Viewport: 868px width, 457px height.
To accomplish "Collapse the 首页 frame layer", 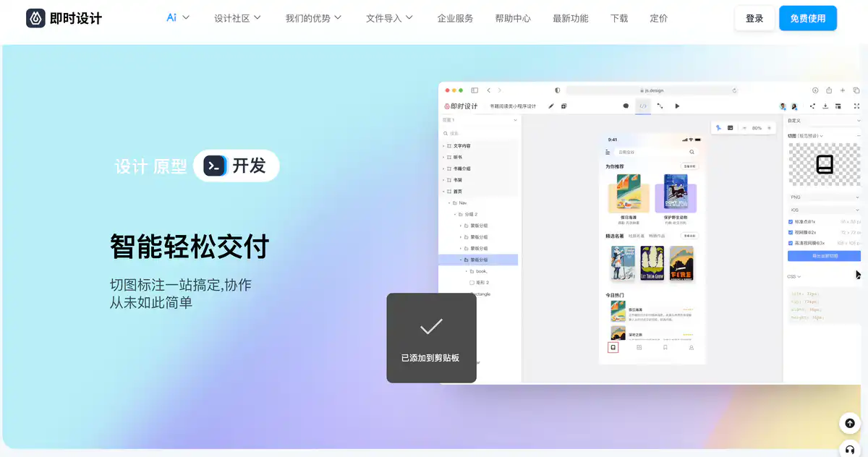I will (x=443, y=192).
